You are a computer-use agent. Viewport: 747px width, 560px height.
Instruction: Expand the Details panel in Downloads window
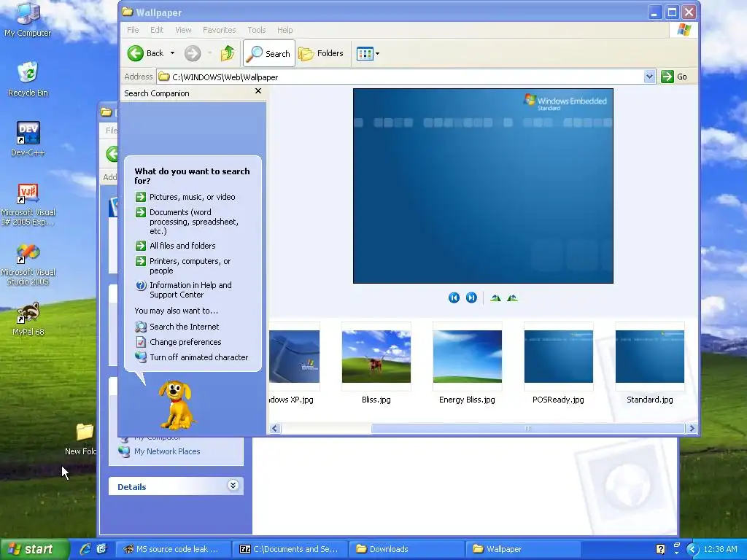[x=233, y=485]
